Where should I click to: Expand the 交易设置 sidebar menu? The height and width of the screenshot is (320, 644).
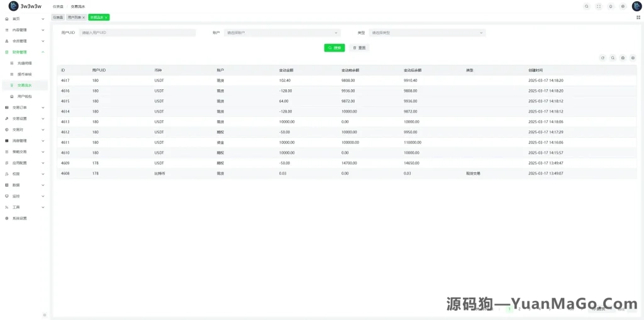25,119
